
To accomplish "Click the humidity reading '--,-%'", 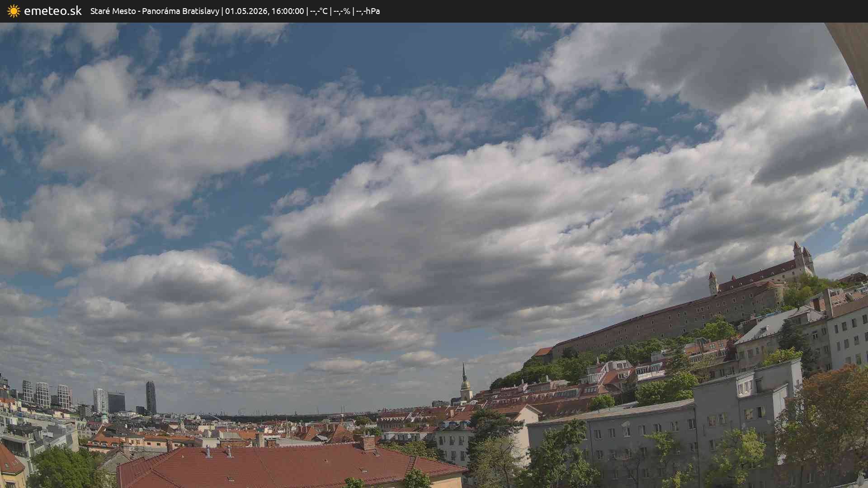I will tap(342, 11).
